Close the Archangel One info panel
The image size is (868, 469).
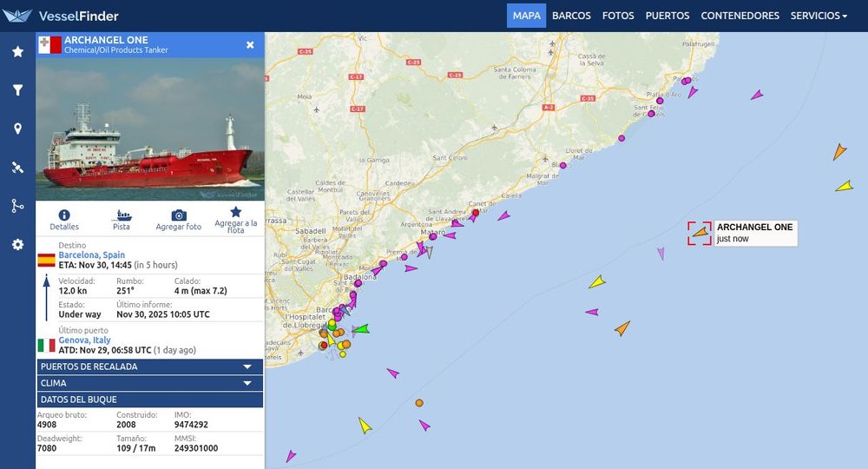(x=250, y=45)
